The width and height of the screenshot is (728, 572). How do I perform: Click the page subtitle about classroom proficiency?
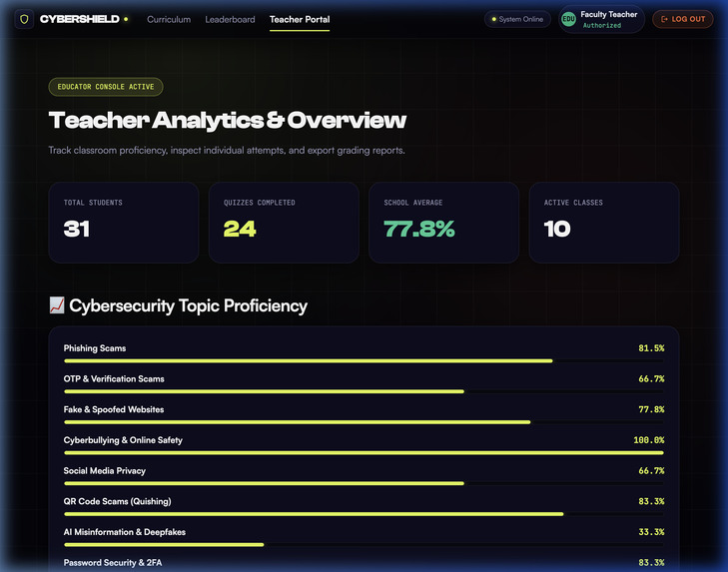coord(227,151)
